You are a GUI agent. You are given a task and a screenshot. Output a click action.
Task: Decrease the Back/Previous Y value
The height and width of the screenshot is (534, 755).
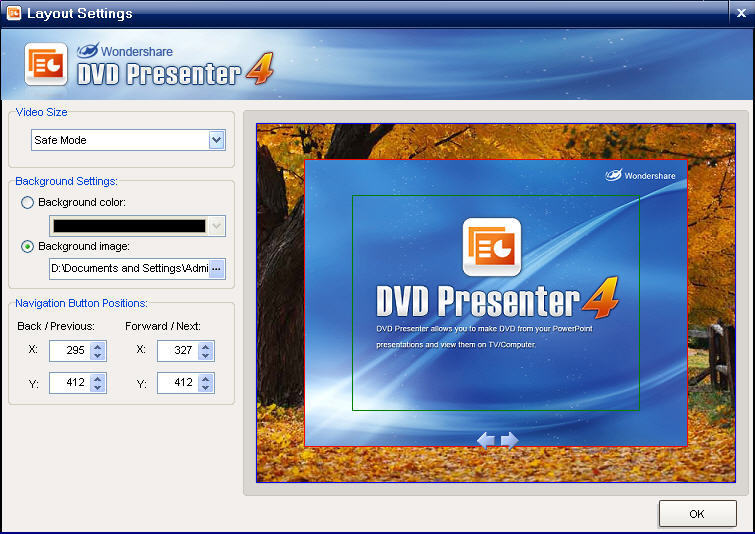98,388
